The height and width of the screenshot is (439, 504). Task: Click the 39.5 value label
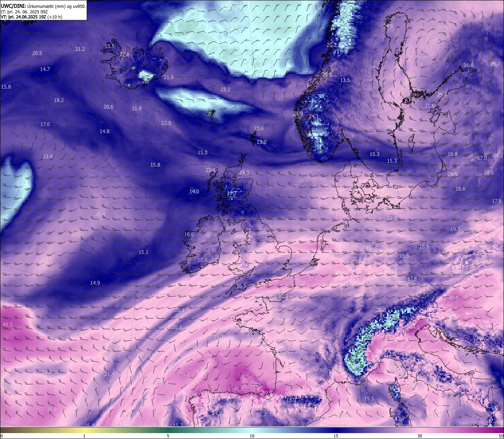pos(185,374)
